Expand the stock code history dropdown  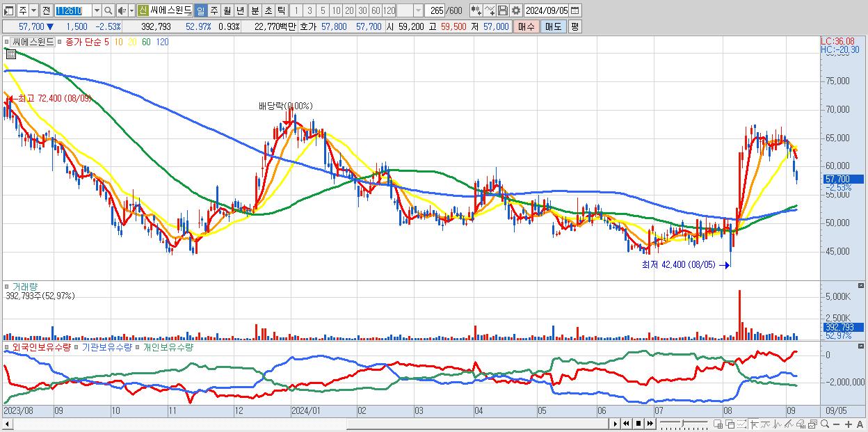pyautogui.click(x=97, y=10)
